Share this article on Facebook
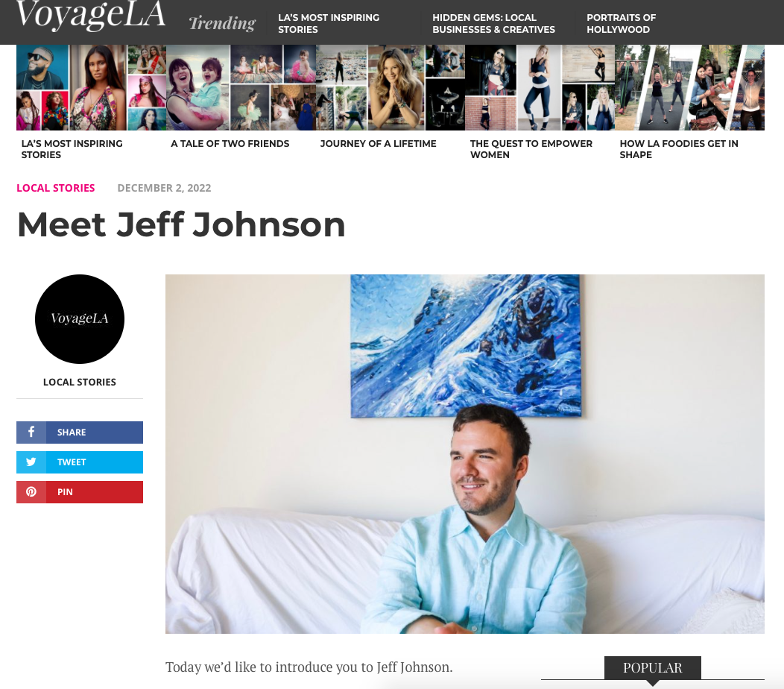The width and height of the screenshot is (784, 689). coord(80,432)
